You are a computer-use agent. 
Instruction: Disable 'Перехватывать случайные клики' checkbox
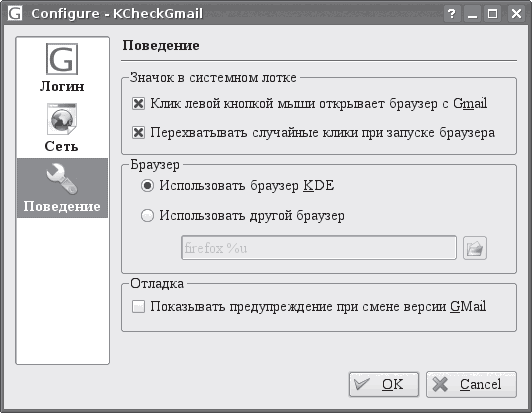tap(138, 132)
